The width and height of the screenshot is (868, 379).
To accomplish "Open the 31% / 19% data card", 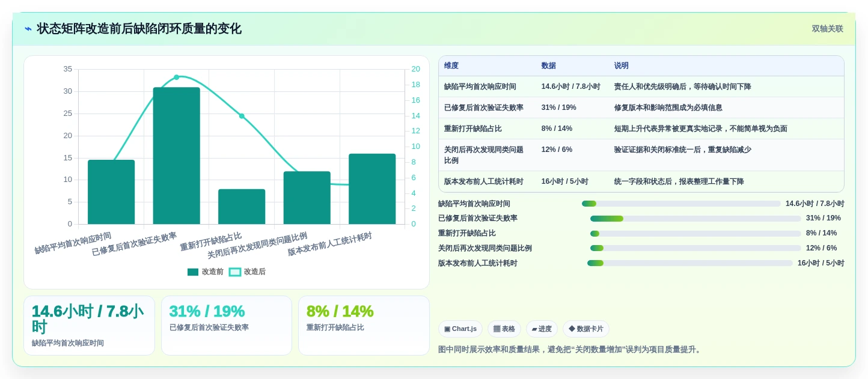I will coord(227,326).
